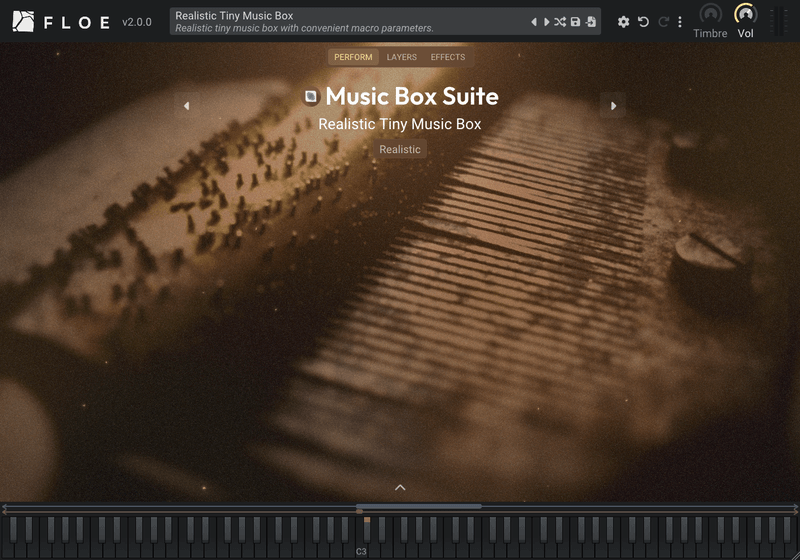Viewport: 800px width, 560px height.
Task: Load next preset with right arrow in preset bar
Action: point(546,22)
